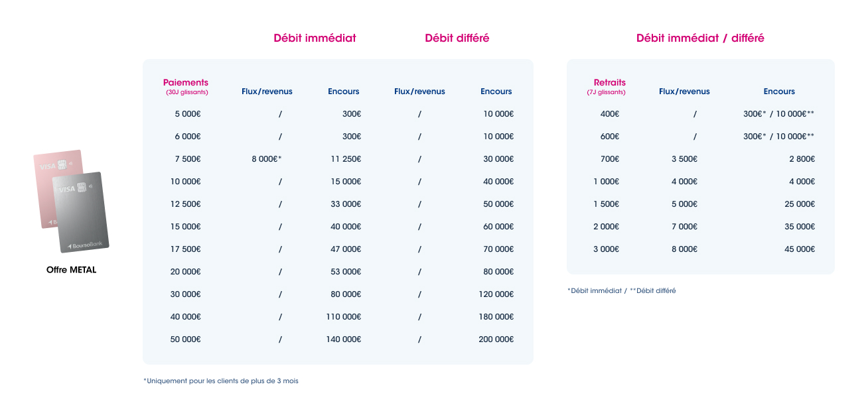Click the standalone Débit immédiat heading

point(315,38)
